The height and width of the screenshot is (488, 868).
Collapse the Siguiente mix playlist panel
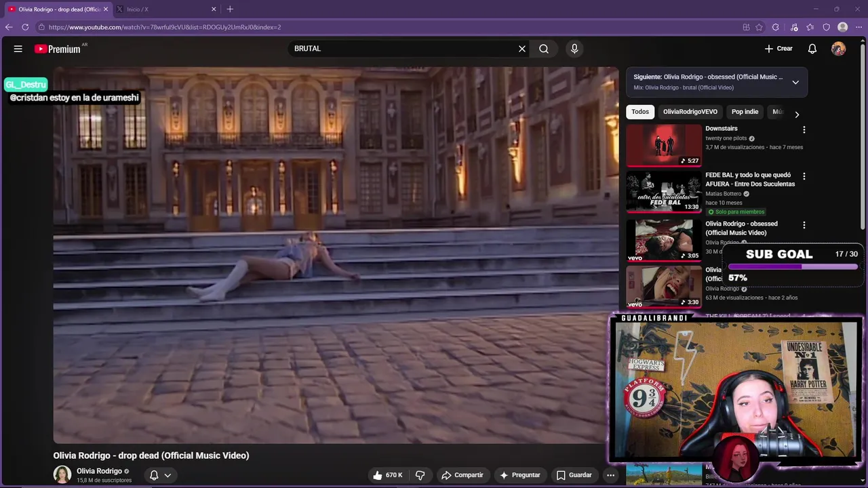pyautogui.click(x=795, y=82)
